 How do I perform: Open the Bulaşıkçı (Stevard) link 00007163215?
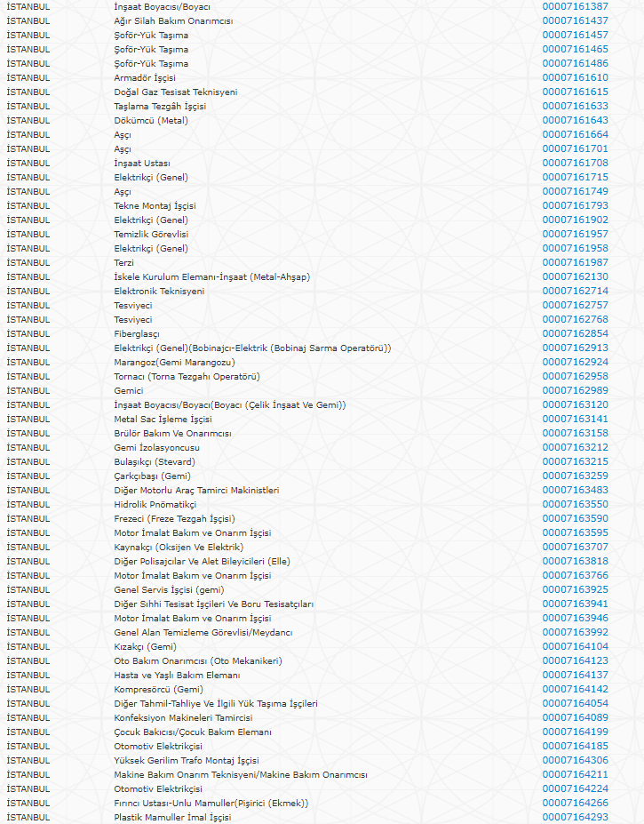(575, 461)
